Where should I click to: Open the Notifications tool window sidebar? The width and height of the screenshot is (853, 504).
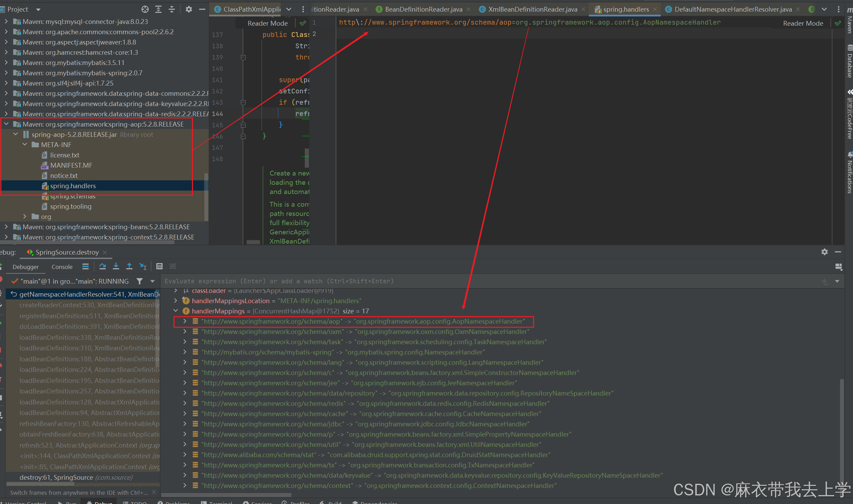click(849, 173)
